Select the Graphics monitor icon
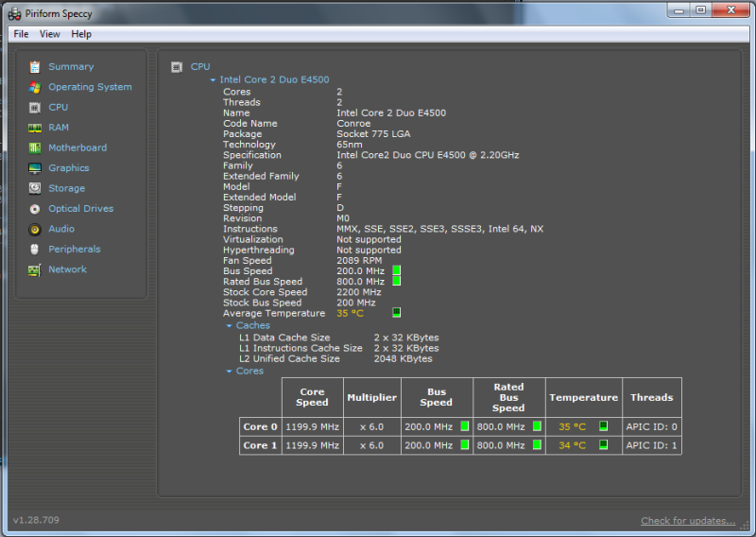This screenshot has width=756, height=537. 35,168
